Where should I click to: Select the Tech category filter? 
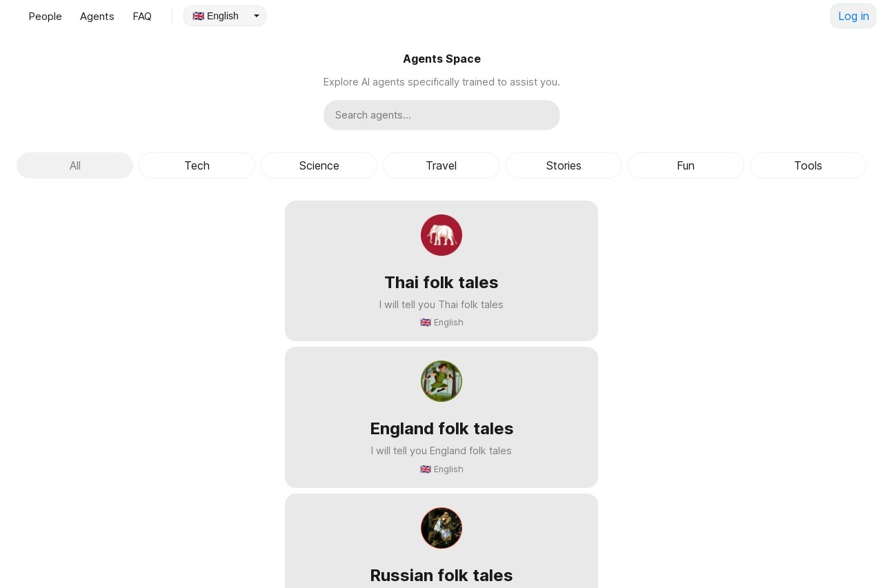click(197, 165)
